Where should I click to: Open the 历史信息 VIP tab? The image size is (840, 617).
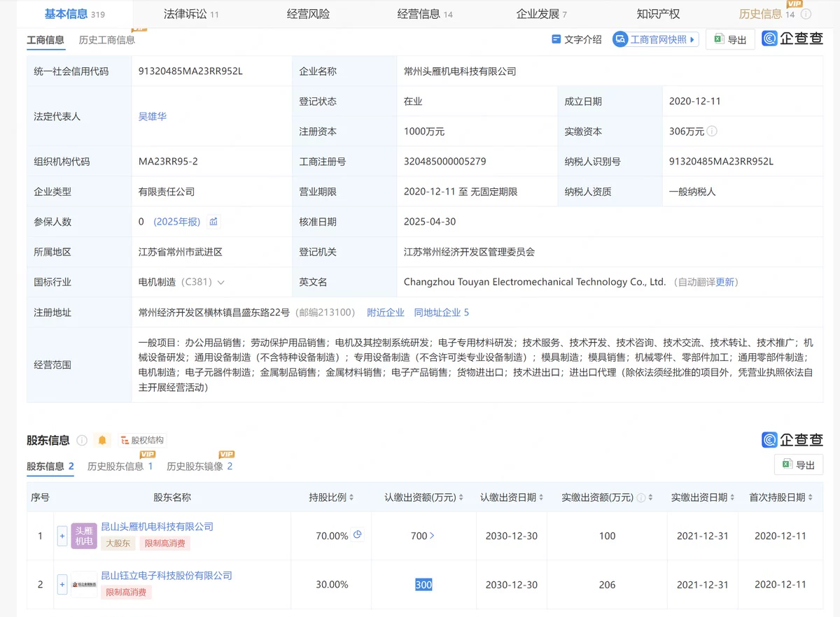pyautogui.click(x=767, y=13)
